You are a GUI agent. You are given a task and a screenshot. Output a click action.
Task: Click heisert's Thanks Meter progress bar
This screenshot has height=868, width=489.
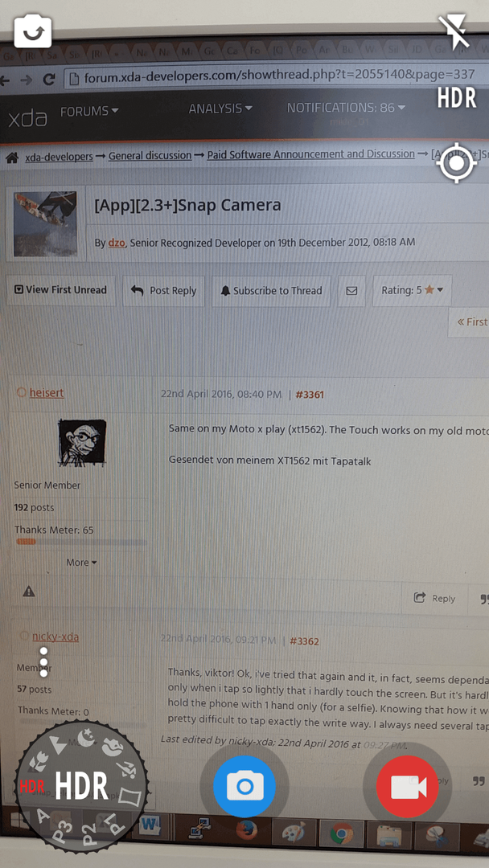point(81,542)
